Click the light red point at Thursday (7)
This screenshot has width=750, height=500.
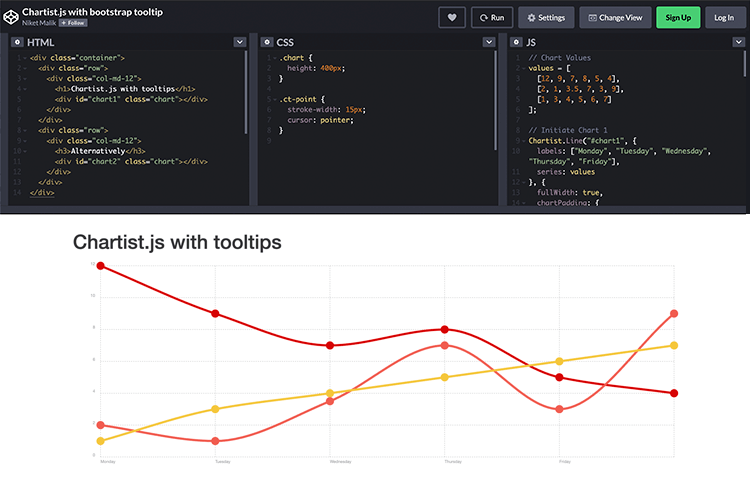(x=444, y=345)
